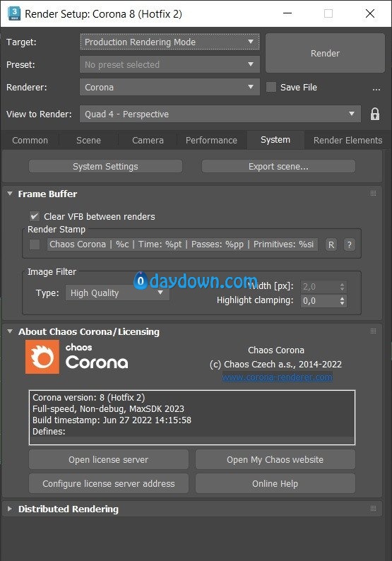
Task: Click the About Chaos Corona rollout grip handle
Action: pos(373,331)
